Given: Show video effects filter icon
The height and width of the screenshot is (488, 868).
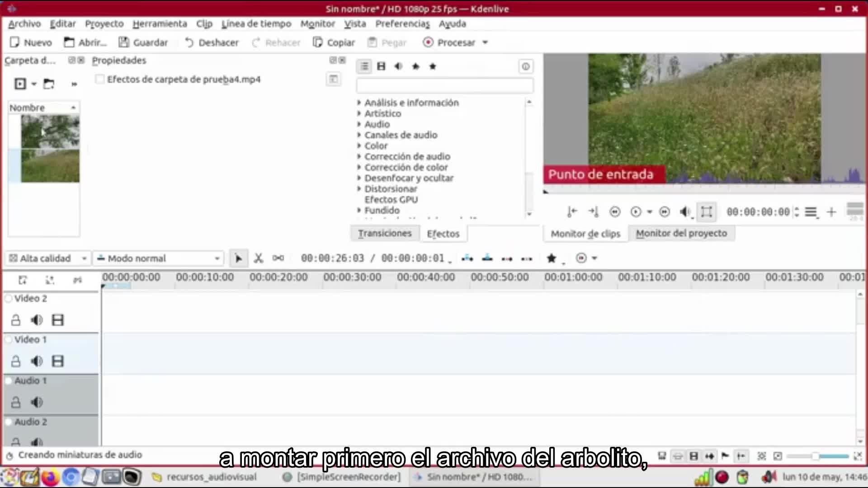Looking at the screenshot, I should pos(381,66).
